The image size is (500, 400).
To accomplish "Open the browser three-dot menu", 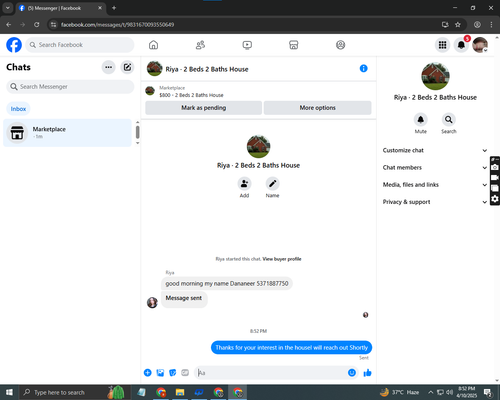I will coord(491,25).
